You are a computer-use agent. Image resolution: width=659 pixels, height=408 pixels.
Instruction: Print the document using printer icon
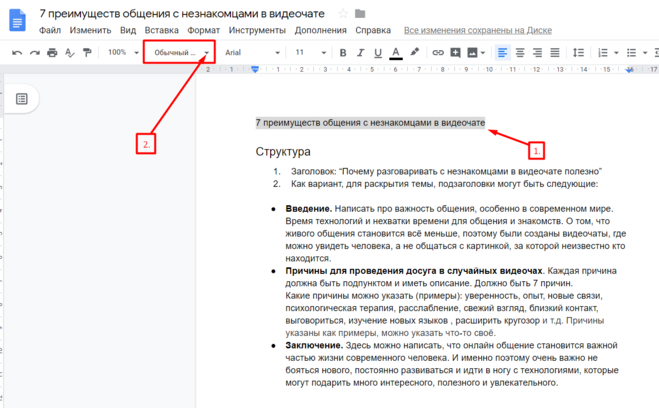tap(52, 52)
